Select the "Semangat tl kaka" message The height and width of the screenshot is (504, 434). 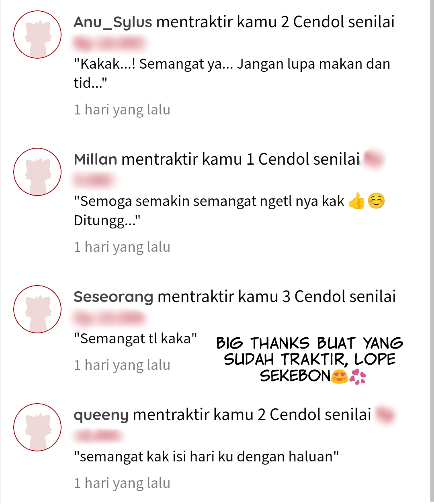coord(135,339)
